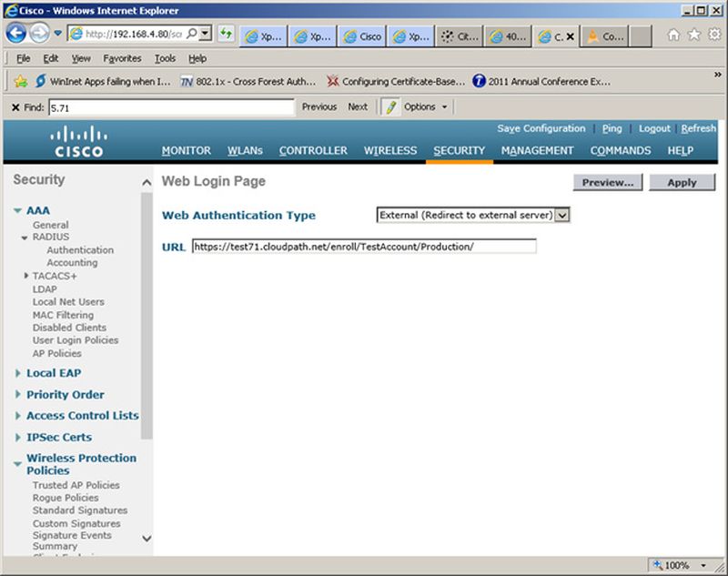Open the browser Help menu

(x=197, y=58)
